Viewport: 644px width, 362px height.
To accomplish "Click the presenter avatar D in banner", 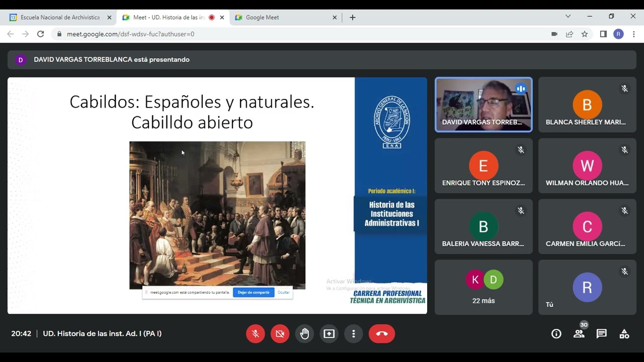I will (21, 60).
